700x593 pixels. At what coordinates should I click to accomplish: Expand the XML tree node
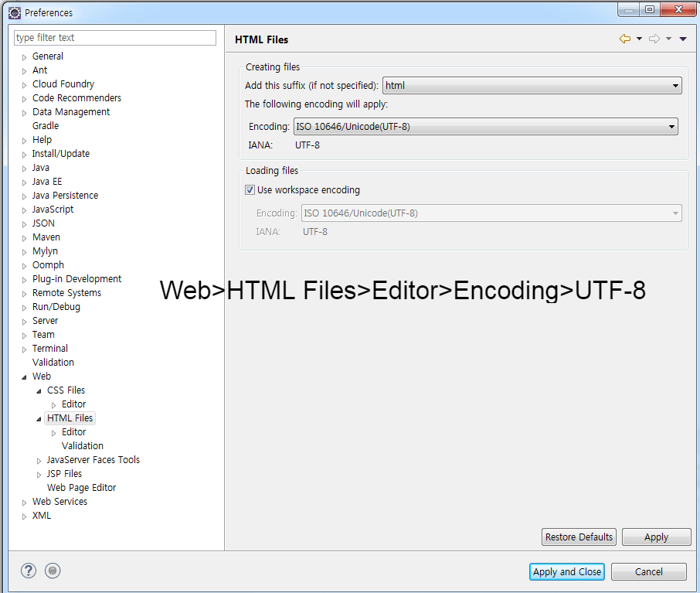coord(24,516)
